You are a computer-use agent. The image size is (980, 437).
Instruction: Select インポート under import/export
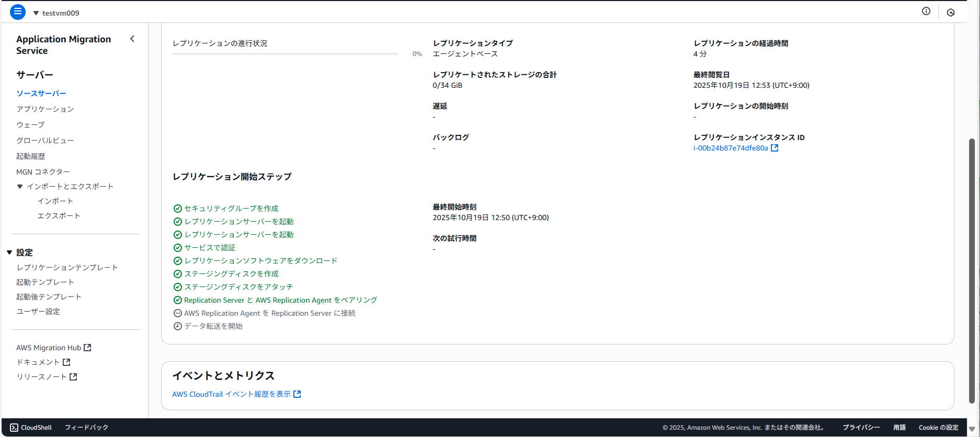coord(55,201)
